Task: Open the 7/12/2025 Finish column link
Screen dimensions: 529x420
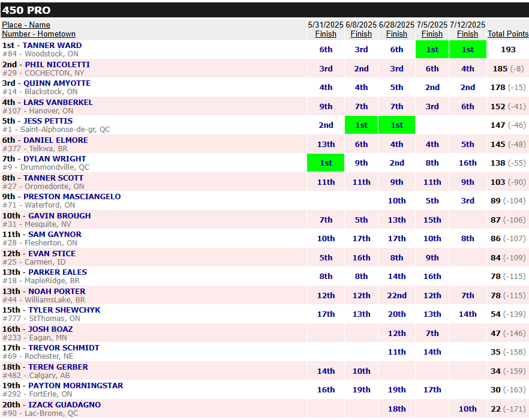Action: click(467, 34)
